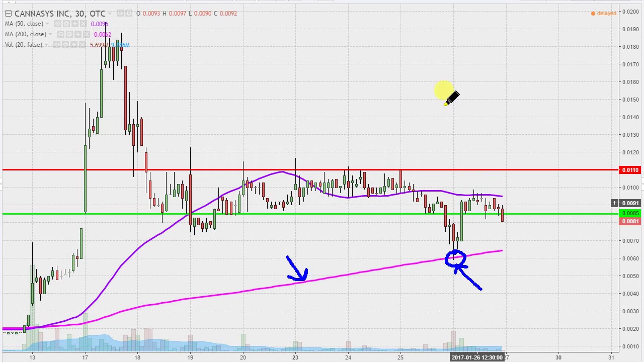
Task: Open the CANNASYS INC symbol dropdown arrow
Action: pyautogui.click(x=110, y=14)
